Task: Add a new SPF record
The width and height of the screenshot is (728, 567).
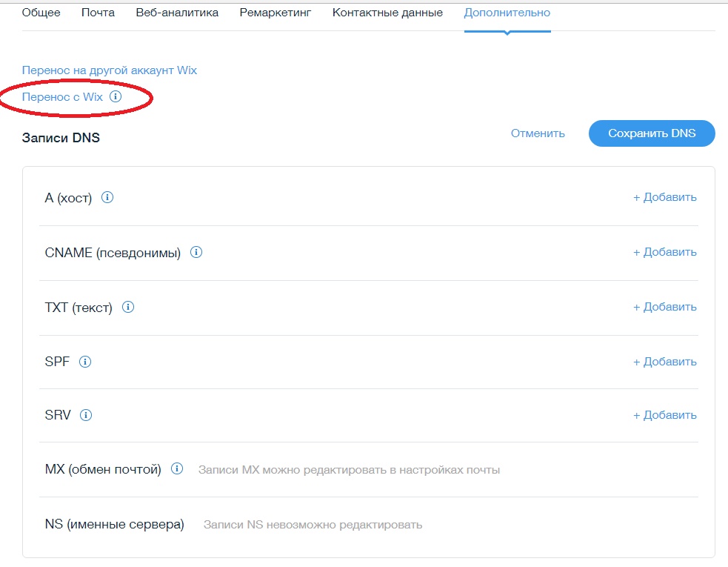Action: click(x=665, y=362)
